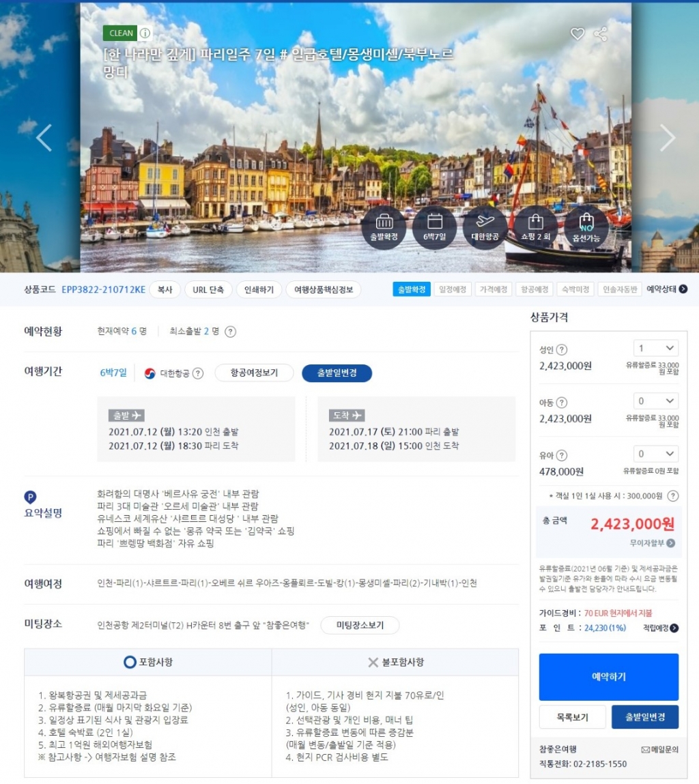Open the 성인 quantity dropdown

[655, 349]
